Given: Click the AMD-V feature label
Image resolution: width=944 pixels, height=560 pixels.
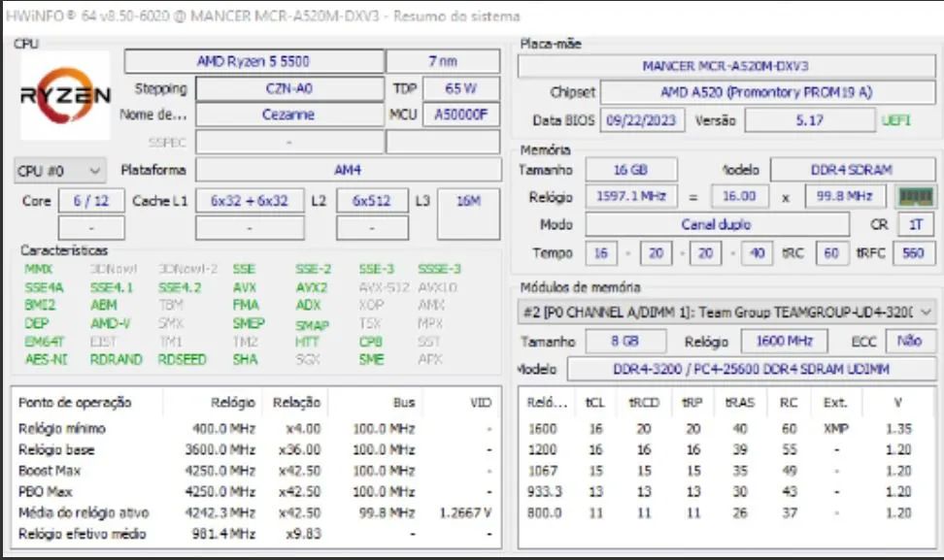Looking at the screenshot, I should coord(110,323).
